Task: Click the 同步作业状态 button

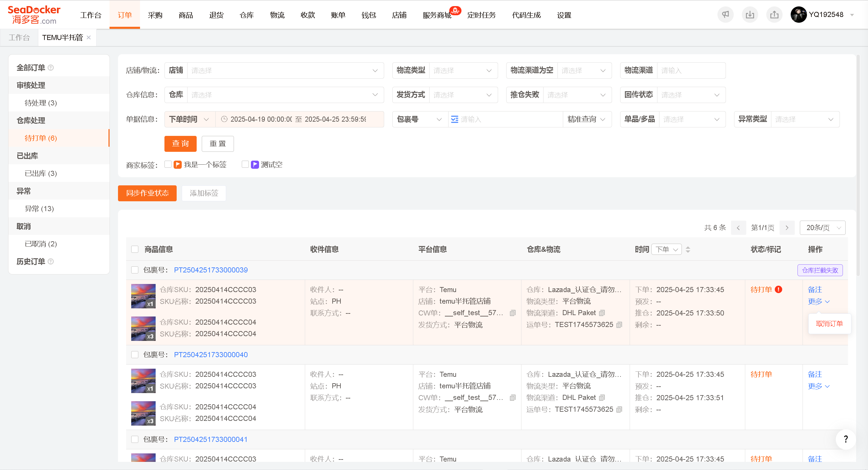Action: pos(147,193)
